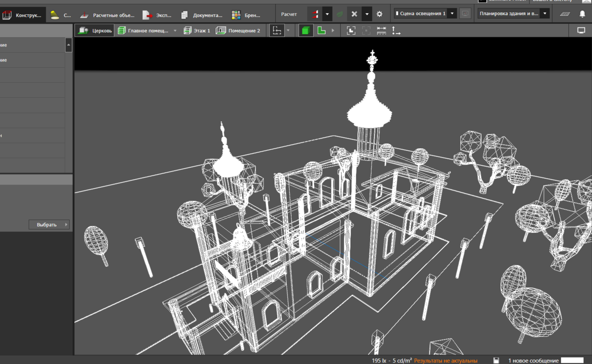The width and height of the screenshot is (592, 364).
Task: Toggle the green 3D cube view
Action: click(x=306, y=31)
